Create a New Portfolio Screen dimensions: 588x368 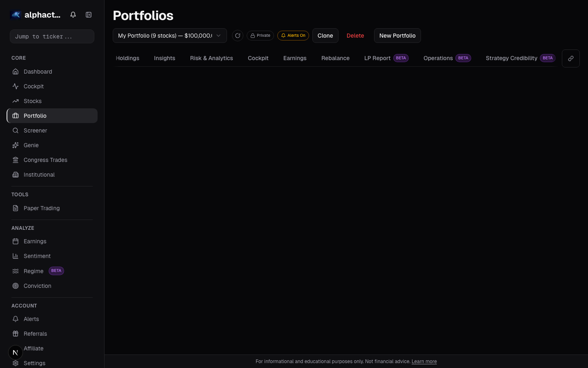(397, 36)
